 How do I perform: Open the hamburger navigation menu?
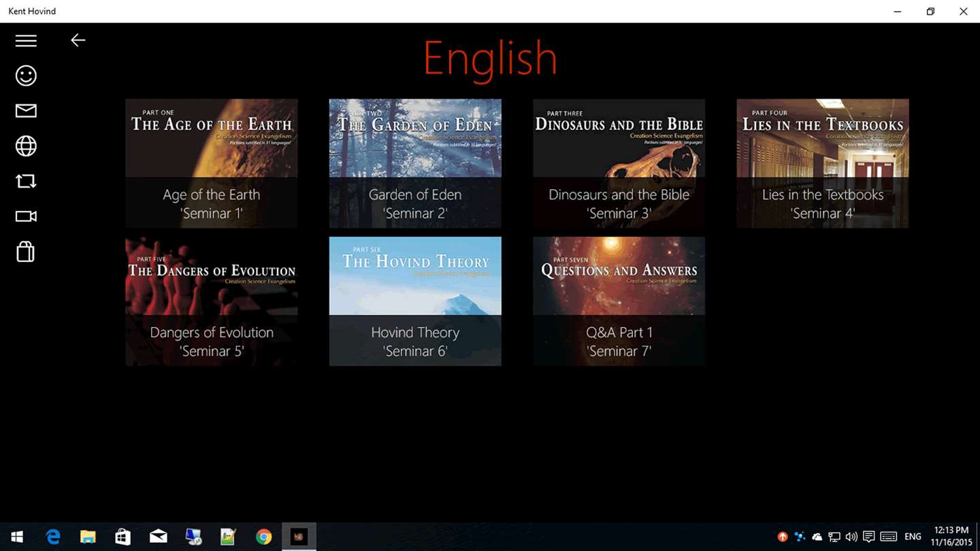[26, 41]
